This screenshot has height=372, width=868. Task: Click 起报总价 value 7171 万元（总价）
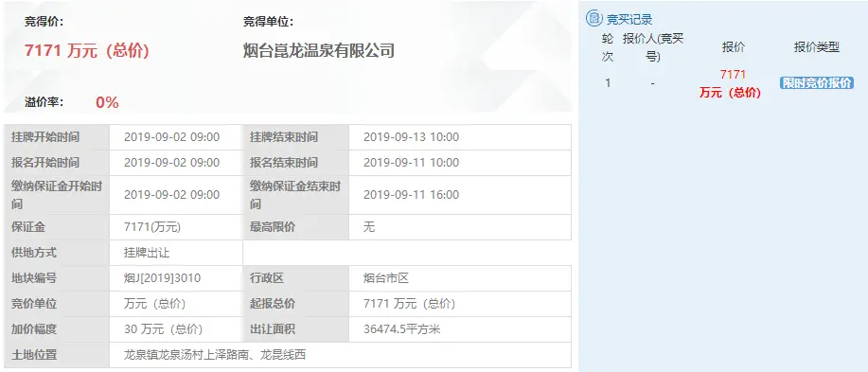[x=410, y=304]
